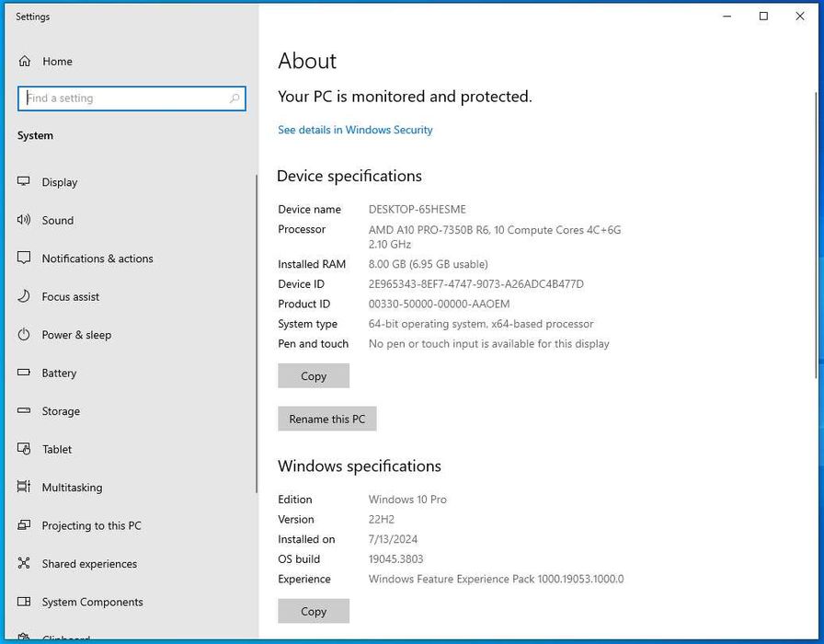Close the Settings window
The width and height of the screenshot is (824, 644).
click(x=800, y=17)
